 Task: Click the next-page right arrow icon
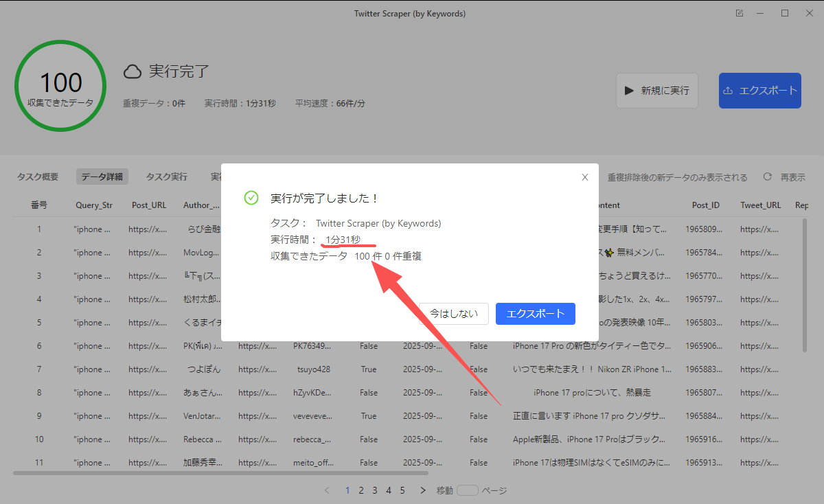click(422, 490)
